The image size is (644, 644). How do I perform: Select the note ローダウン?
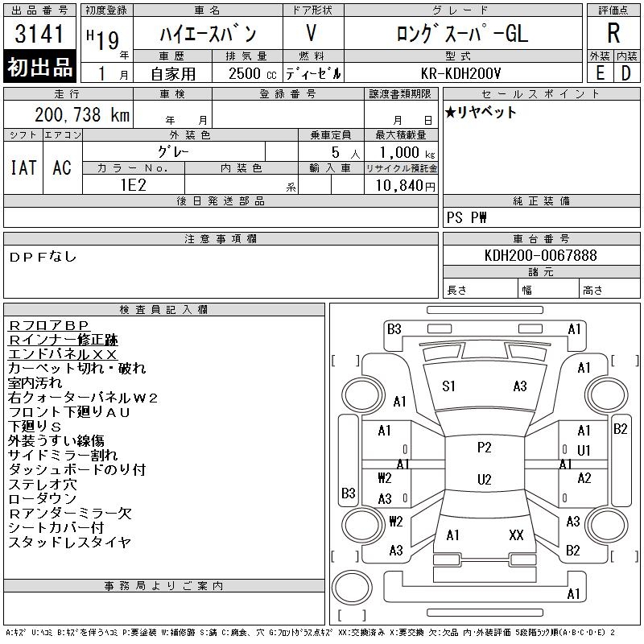click(x=43, y=498)
